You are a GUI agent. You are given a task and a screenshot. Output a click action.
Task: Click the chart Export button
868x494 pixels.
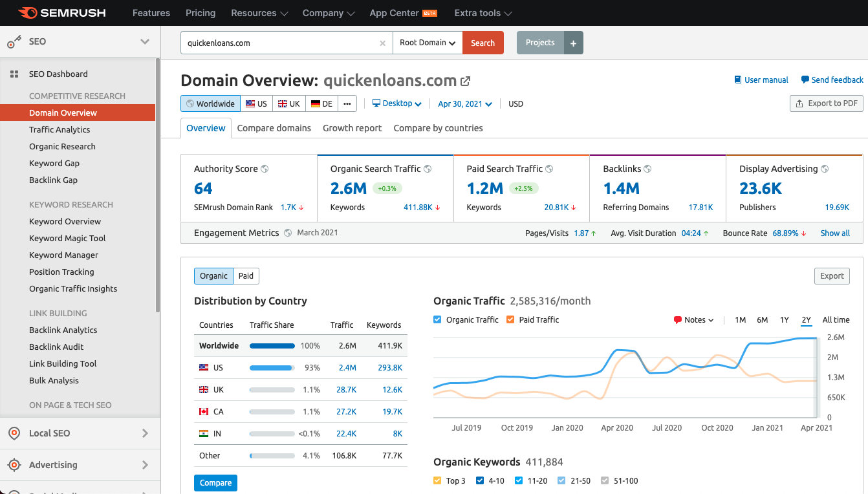click(x=832, y=276)
